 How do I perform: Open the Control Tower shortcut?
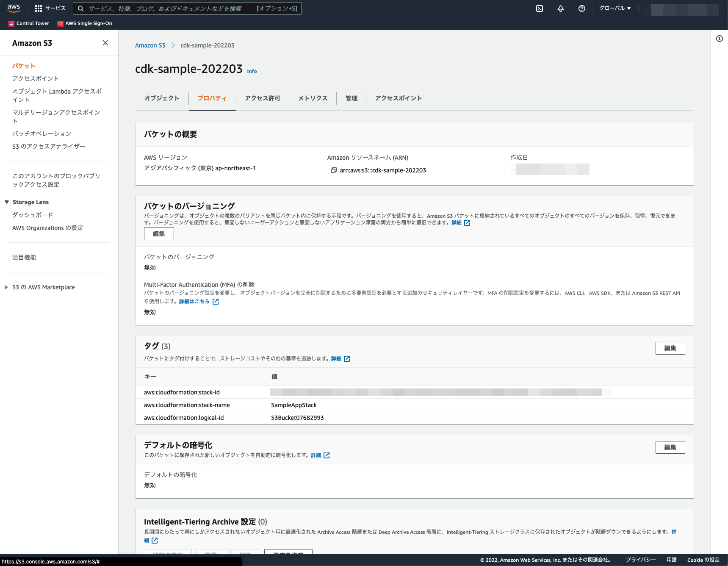click(x=28, y=23)
